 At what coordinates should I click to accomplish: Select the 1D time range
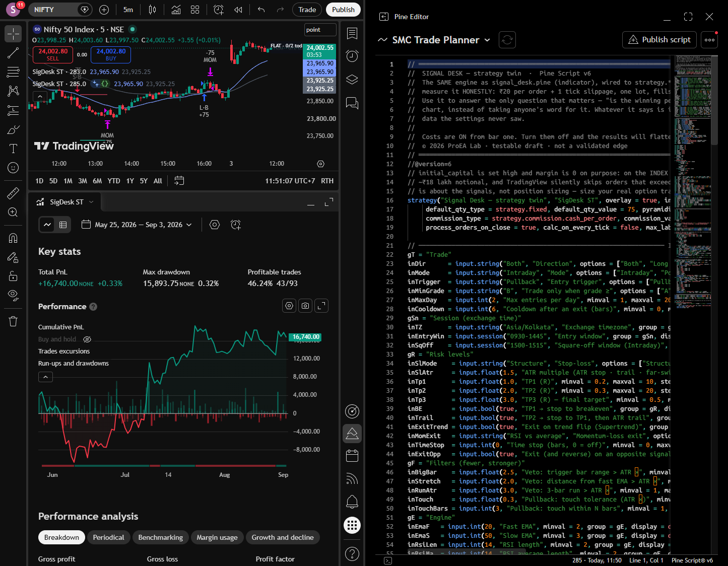pos(39,181)
